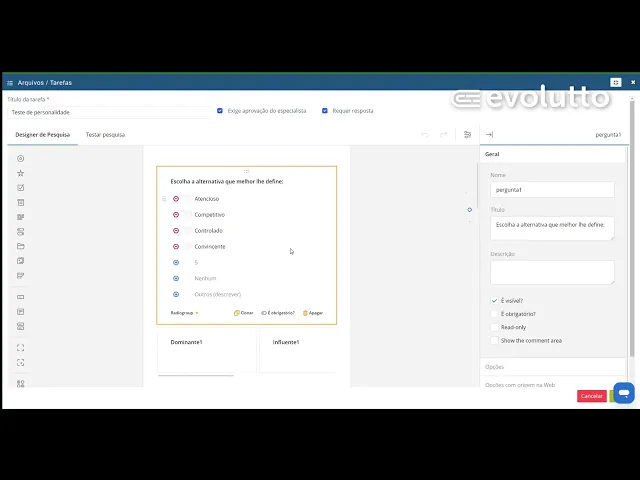This screenshot has width=640, height=480.
Task: Remove the Controlado choice
Action: [x=176, y=231]
